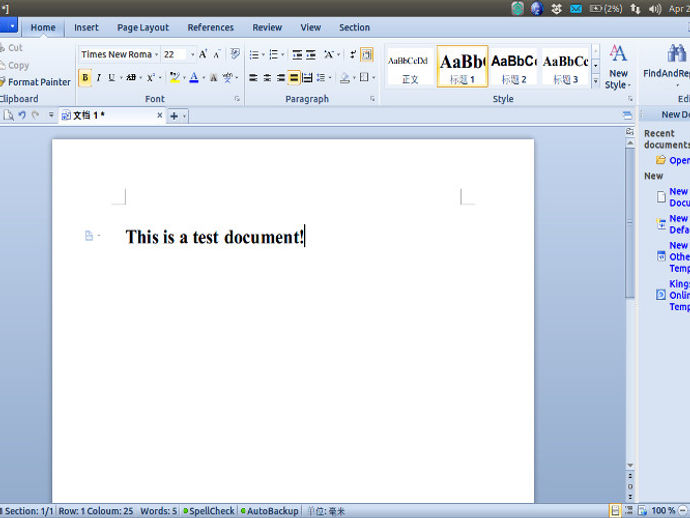Toggle SpellCheck in status bar
This screenshot has width=690, height=518.
[209, 511]
